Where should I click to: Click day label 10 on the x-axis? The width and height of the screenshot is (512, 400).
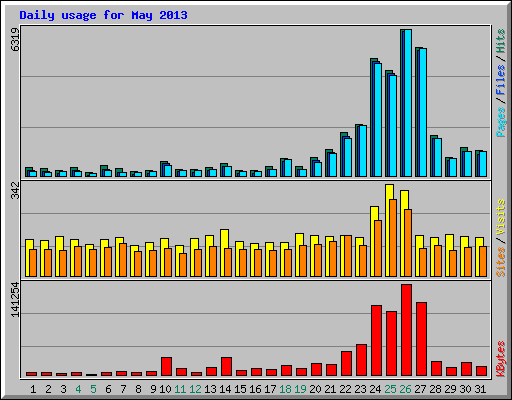(x=165, y=389)
